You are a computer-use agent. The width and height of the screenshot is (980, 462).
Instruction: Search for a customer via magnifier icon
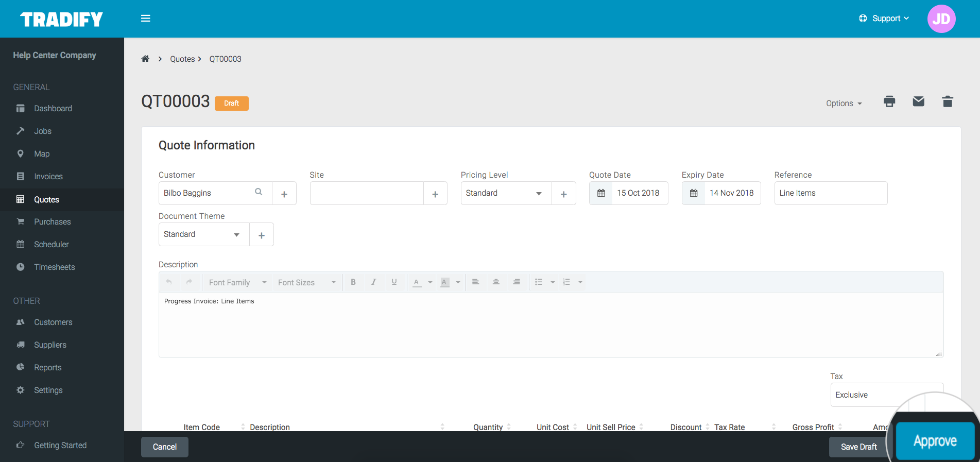point(259,192)
